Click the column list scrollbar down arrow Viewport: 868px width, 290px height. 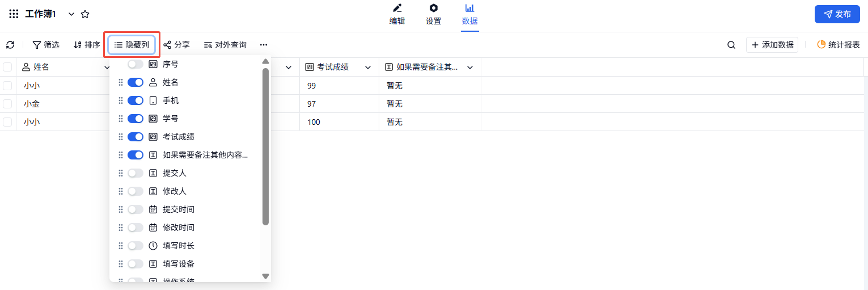(x=265, y=276)
